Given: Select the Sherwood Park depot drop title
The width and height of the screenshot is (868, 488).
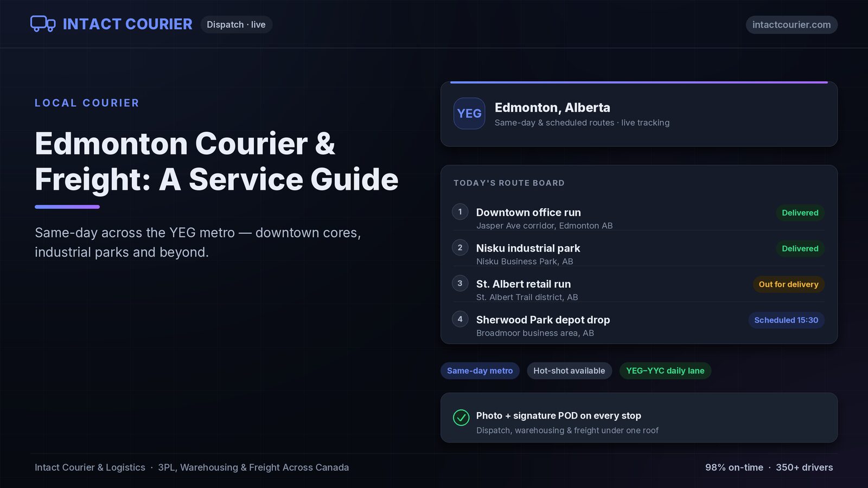Looking at the screenshot, I should 543,320.
